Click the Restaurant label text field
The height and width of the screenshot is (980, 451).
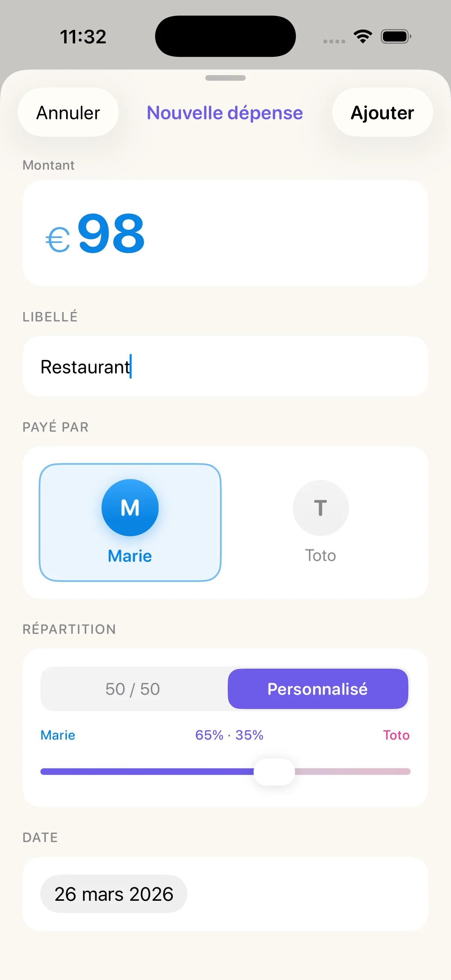[225, 367]
